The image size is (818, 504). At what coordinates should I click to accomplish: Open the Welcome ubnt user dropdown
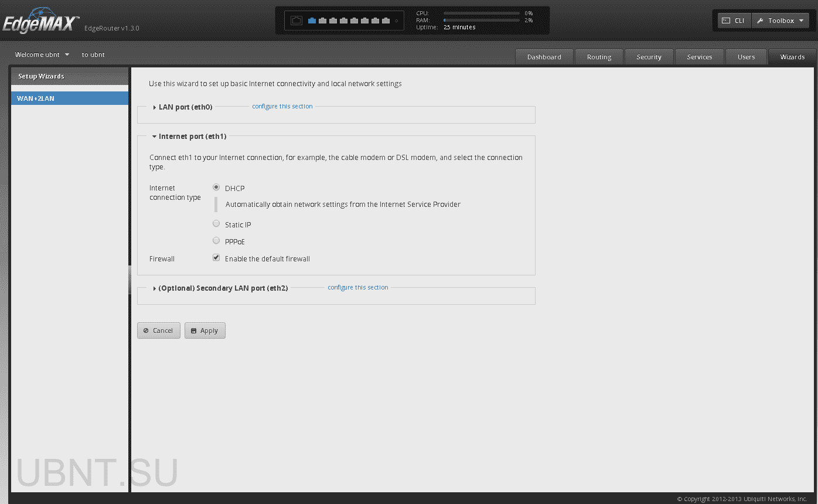tap(42, 55)
